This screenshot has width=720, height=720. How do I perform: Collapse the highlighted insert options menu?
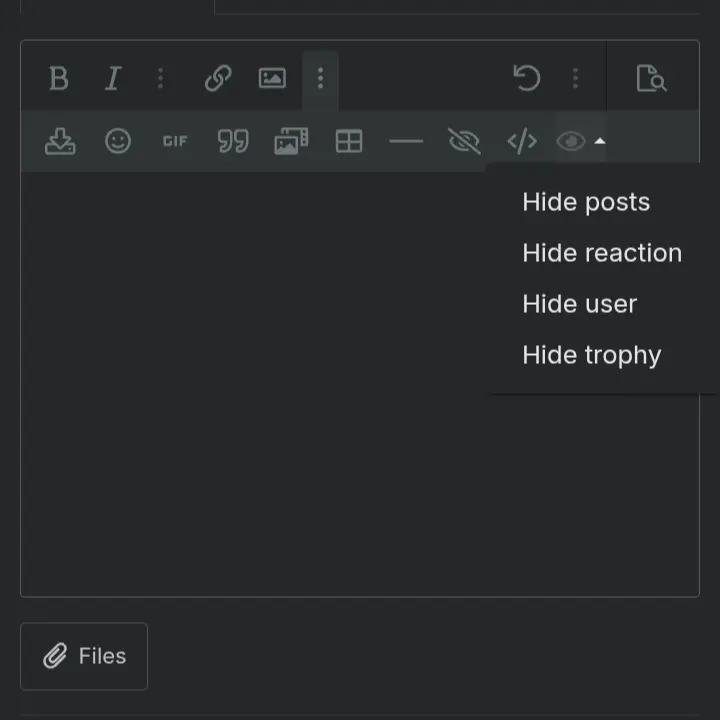[x=321, y=79]
